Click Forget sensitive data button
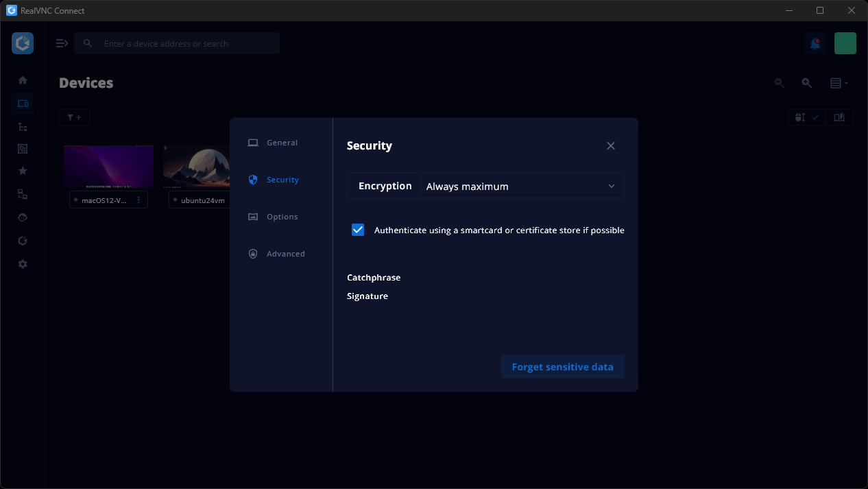868x489 pixels. coord(562,367)
